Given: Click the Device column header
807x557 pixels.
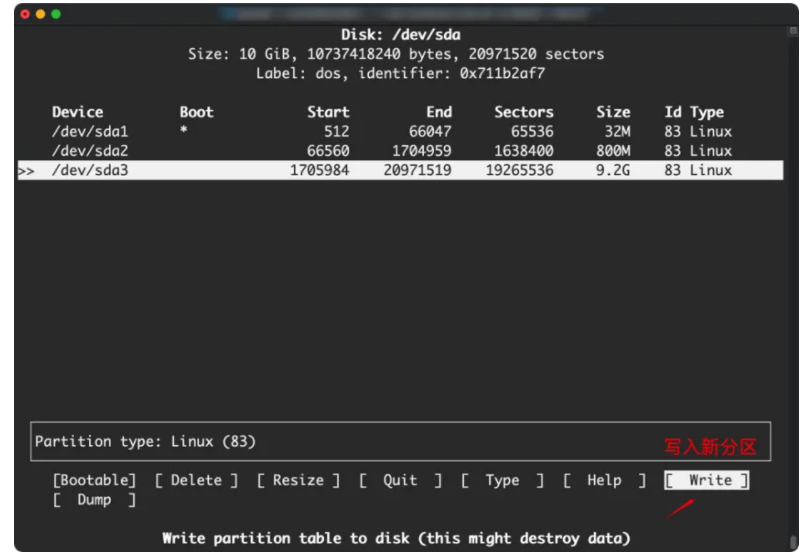Looking at the screenshot, I should (77, 112).
